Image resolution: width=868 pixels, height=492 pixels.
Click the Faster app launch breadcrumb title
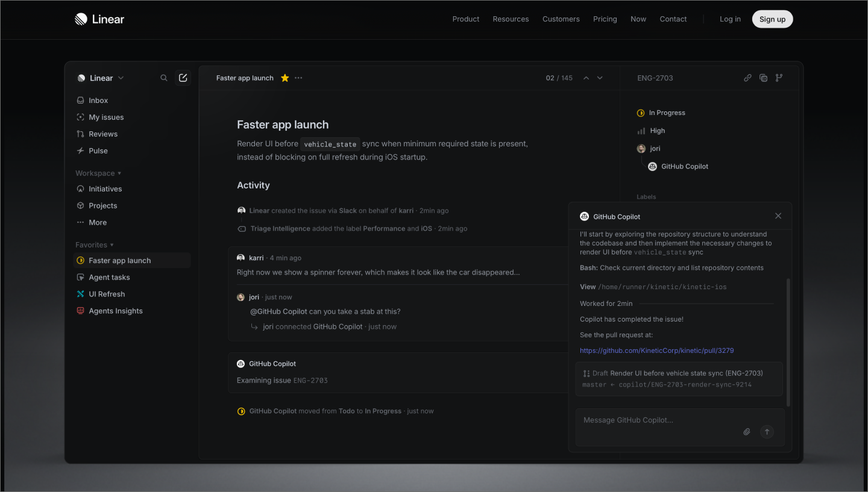(x=245, y=78)
